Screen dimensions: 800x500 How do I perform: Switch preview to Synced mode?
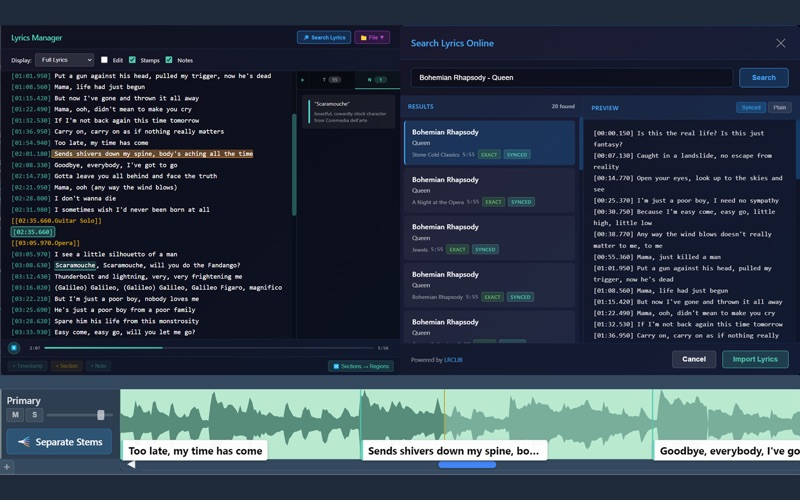pos(751,108)
